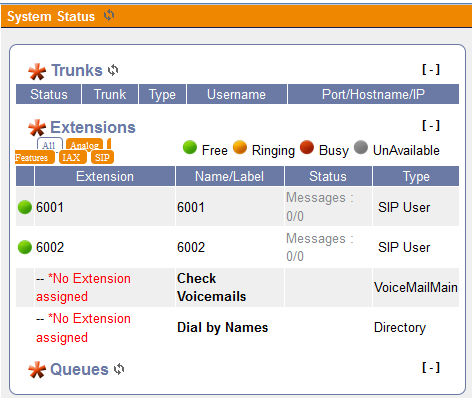Click the Trunks asterisk logo icon
The width and height of the screenshot is (472, 398).
coord(37,72)
